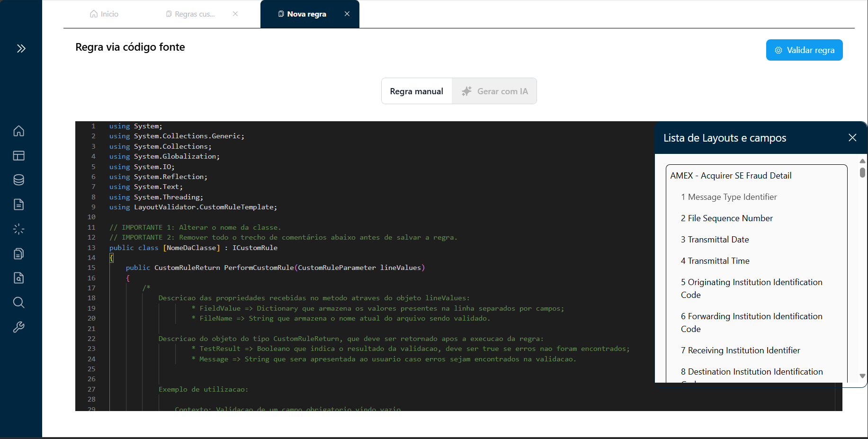Viewport: 868px width, 439px height.
Task: Click the file search icon in sidebar
Action: [x=19, y=278]
